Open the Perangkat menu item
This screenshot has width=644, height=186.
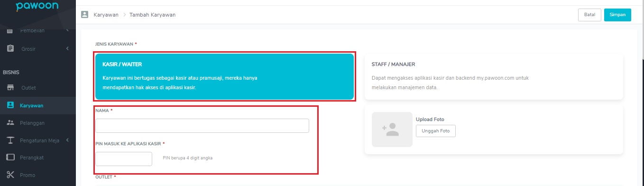coord(38,158)
